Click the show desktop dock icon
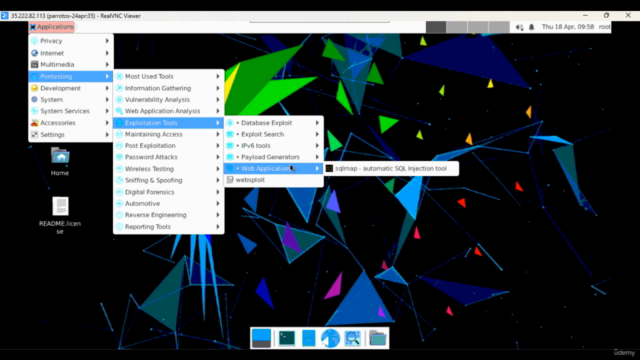 pyautogui.click(x=261, y=338)
